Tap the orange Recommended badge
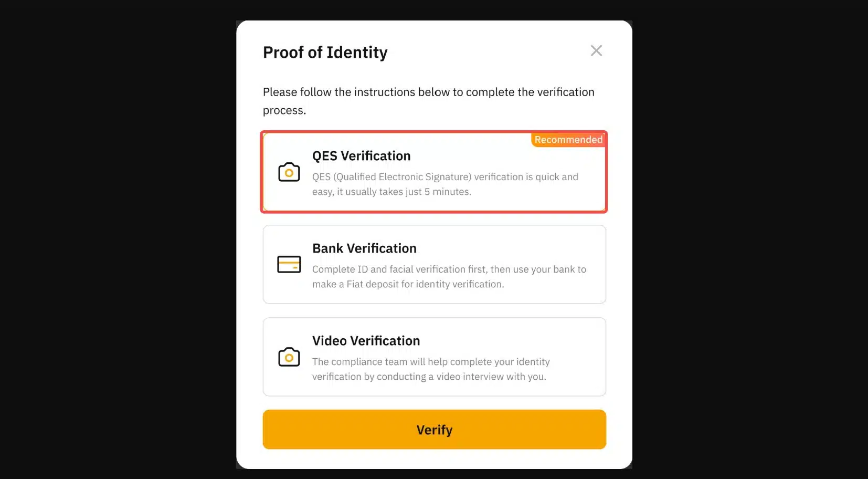Image resolution: width=868 pixels, height=479 pixels. pos(568,140)
